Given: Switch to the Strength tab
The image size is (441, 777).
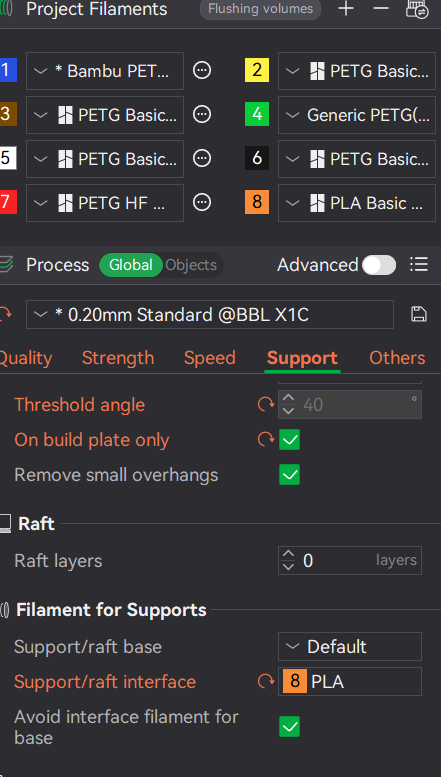Looking at the screenshot, I should (x=118, y=358).
